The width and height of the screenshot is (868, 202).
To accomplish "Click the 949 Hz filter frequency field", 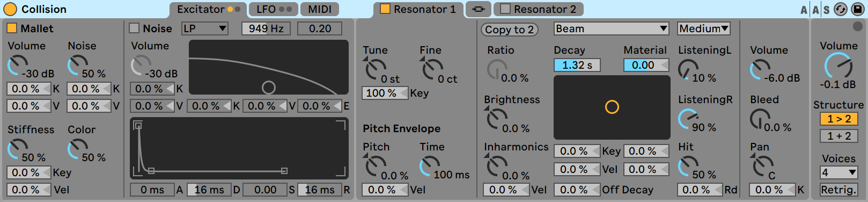I will pos(266,28).
